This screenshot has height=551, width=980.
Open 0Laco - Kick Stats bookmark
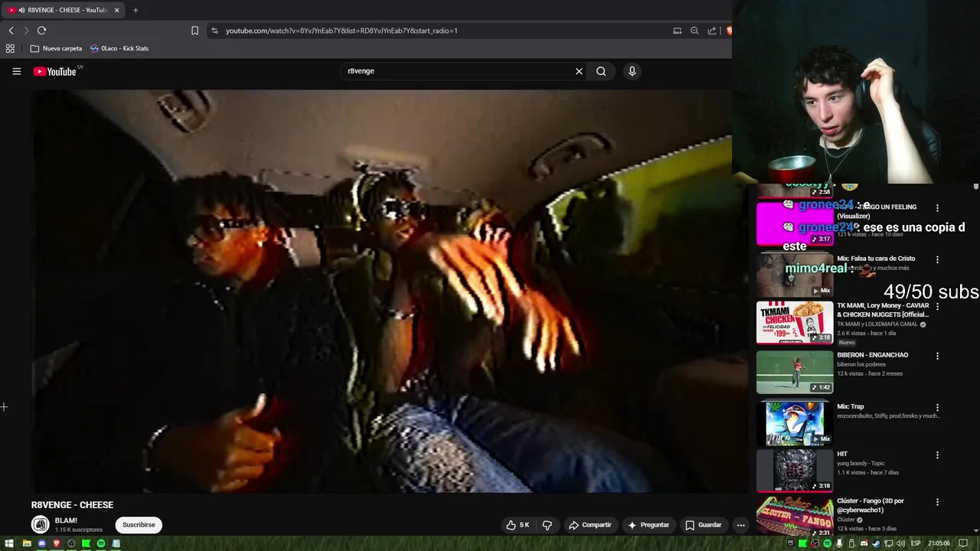pos(119,48)
